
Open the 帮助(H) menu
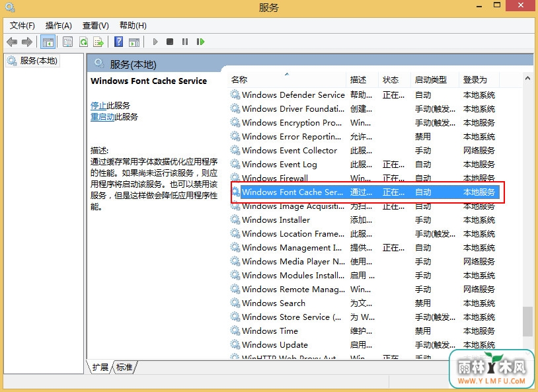pos(133,25)
